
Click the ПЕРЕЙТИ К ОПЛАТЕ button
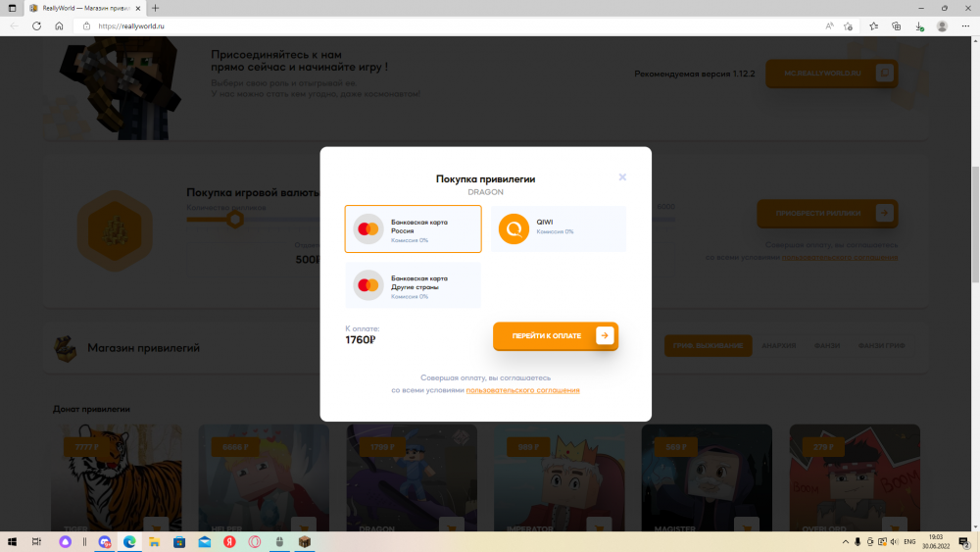[x=555, y=335]
